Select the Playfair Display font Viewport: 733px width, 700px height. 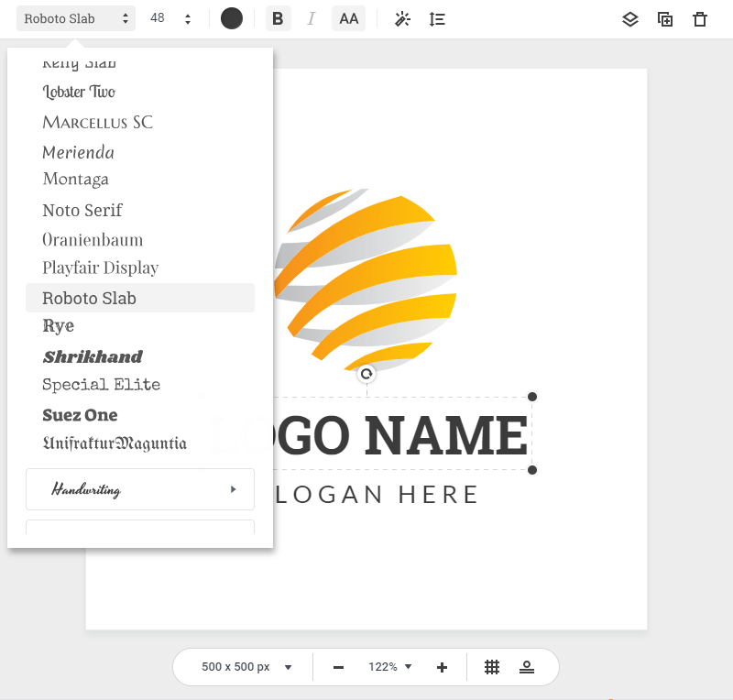coord(101,268)
